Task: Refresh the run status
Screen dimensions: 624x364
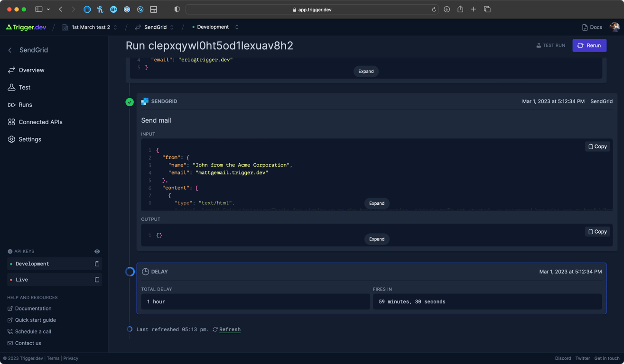Action: [227, 329]
